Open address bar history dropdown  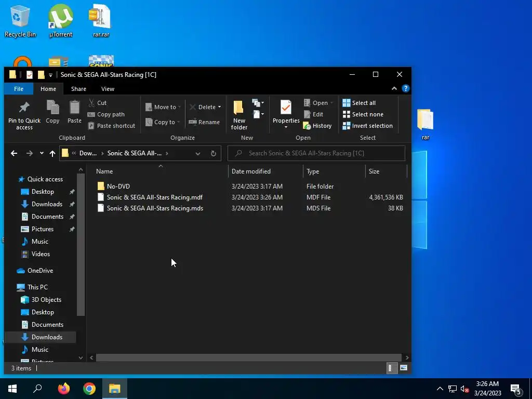(x=198, y=154)
